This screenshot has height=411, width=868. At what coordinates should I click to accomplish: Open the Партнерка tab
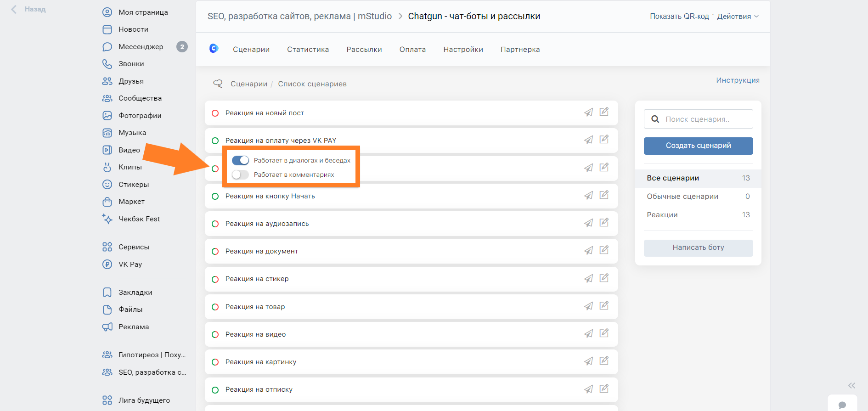520,50
